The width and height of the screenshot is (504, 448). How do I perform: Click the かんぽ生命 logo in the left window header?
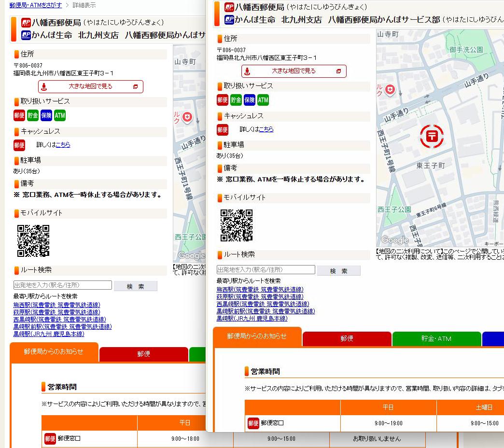click(x=26, y=35)
